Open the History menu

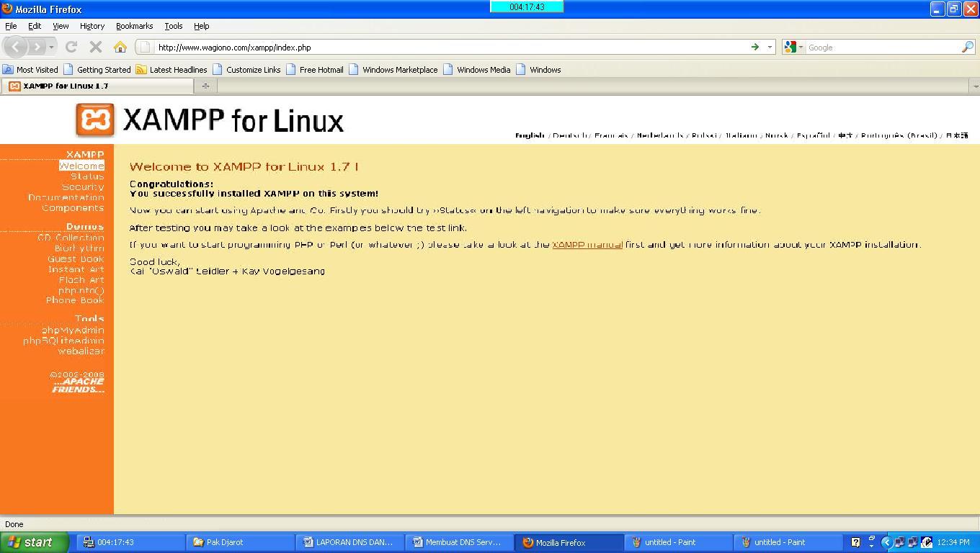92,26
